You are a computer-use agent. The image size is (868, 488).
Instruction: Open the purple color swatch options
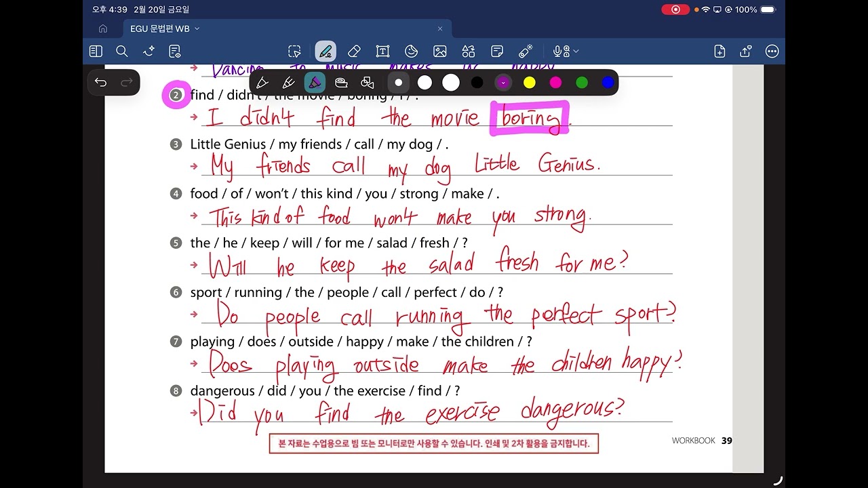503,83
